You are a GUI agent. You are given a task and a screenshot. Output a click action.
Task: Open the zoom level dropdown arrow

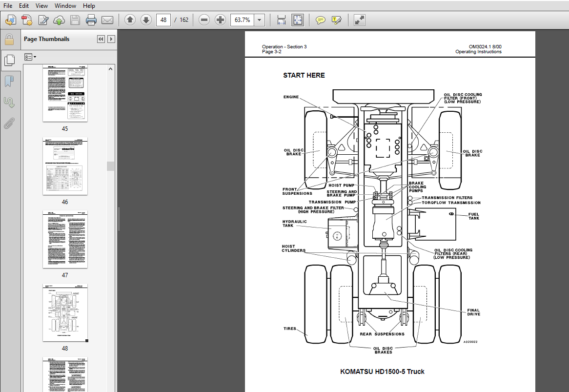[x=260, y=20]
